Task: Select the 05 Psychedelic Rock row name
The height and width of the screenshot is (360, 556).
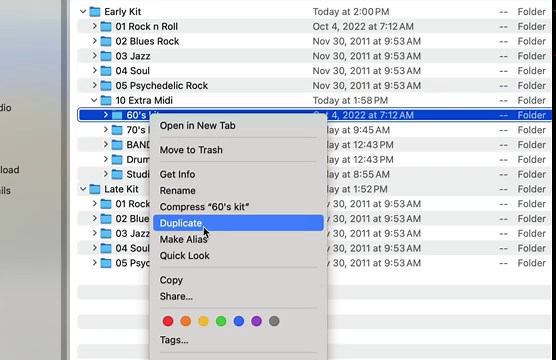Action: click(162, 86)
